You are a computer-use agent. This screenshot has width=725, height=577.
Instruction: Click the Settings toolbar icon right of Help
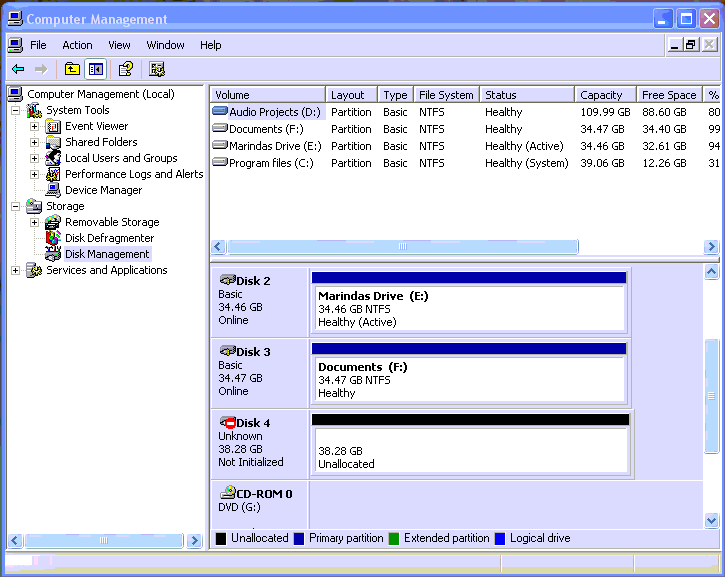[157, 69]
